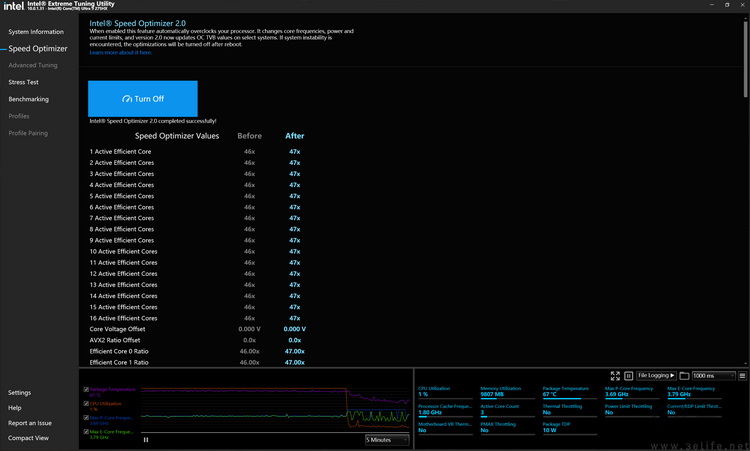Select the Max P-Core Frequency monitor tile
The height and width of the screenshot is (451, 750).
[x=631, y=392]
